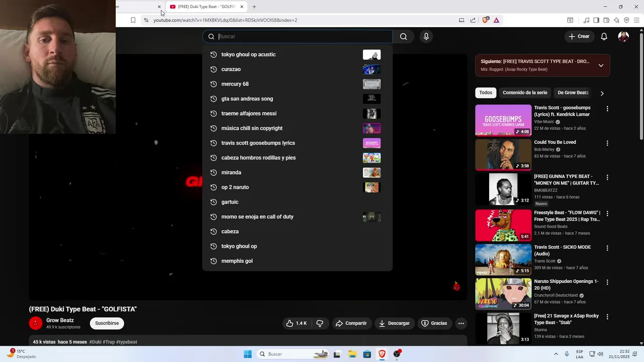This screenshot has height=362, width=644.
Task: Choose the 'miranda' suggestion
Action: tap(297, 172)
